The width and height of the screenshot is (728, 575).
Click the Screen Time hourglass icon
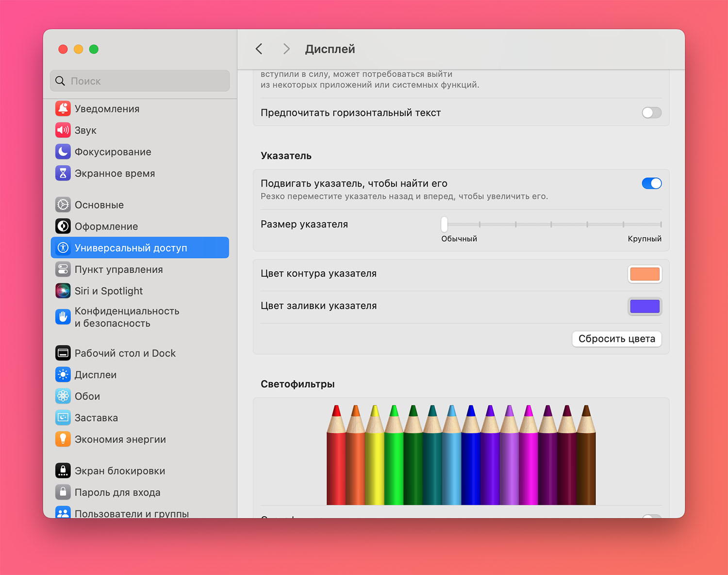tap(63, 173)
